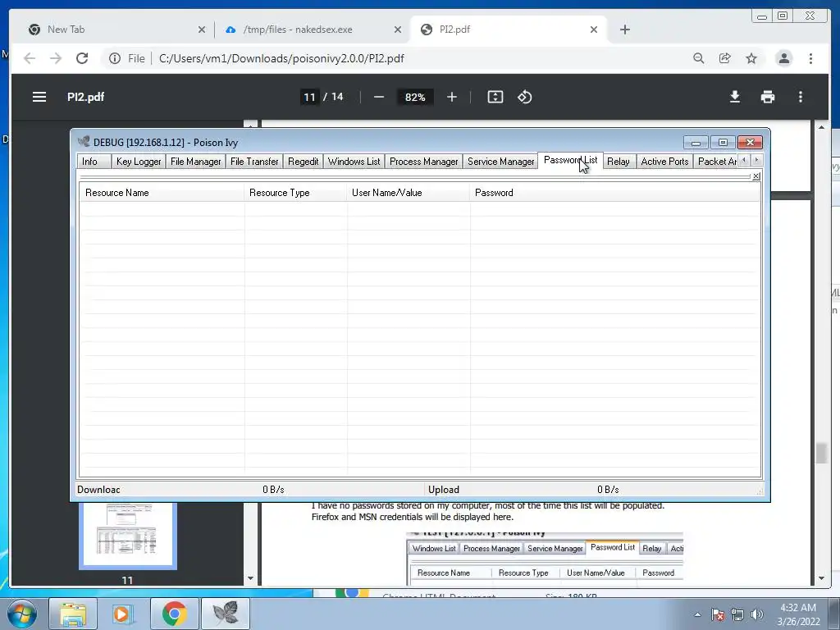Open the Service Manager tab
The image size is (840, 630).
[501, 162]
